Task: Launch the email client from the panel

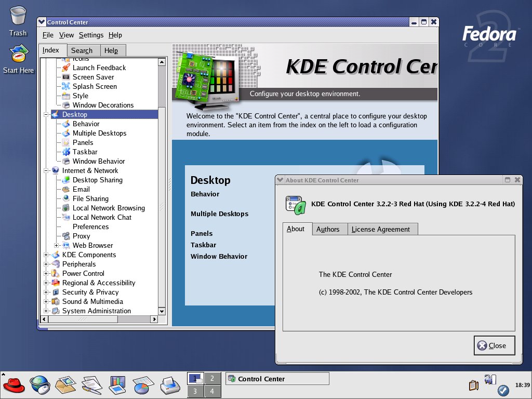Action: point(65,385)
